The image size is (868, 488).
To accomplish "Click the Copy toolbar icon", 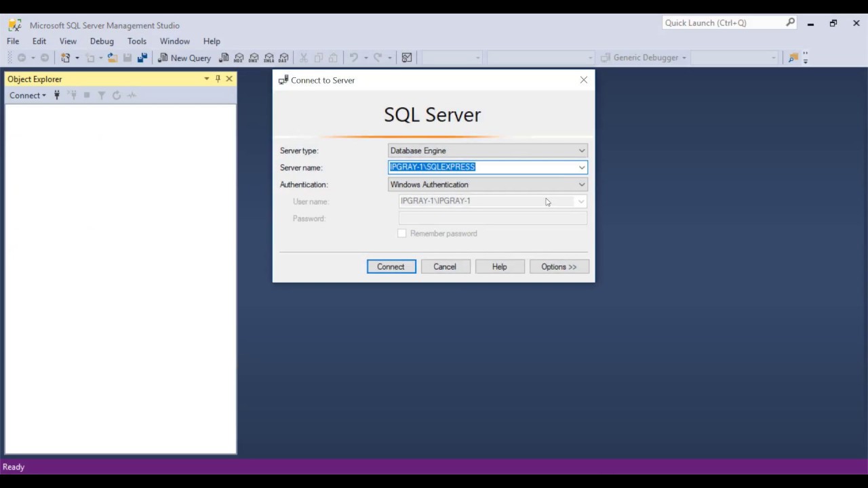I will tap(319, 58).
